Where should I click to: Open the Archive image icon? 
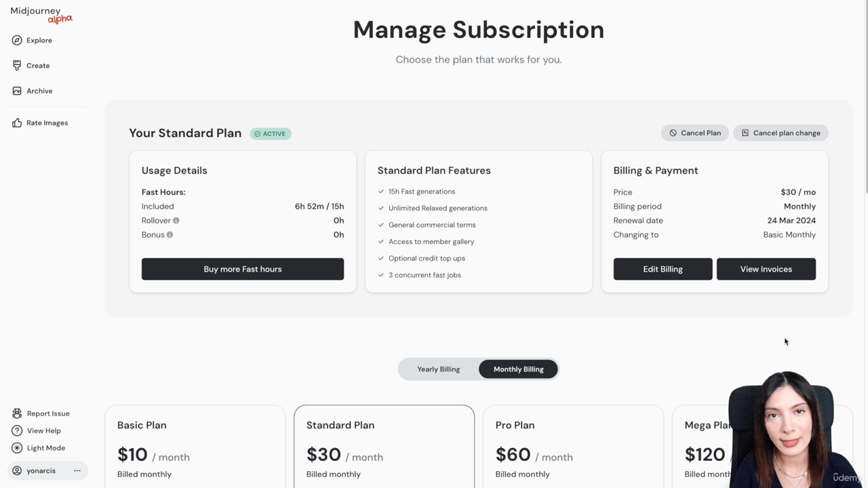click(x=17, y=91)
